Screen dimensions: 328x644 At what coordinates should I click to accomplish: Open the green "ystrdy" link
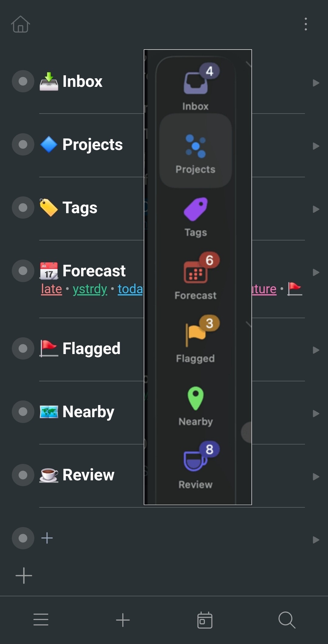tap(90, 289)
